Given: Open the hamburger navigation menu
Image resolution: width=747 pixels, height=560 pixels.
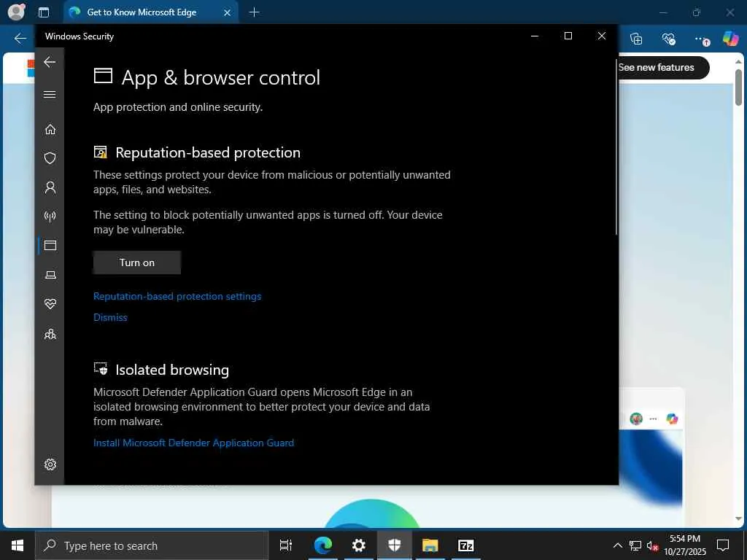Looking at the screenshot, I should (50, 94).
